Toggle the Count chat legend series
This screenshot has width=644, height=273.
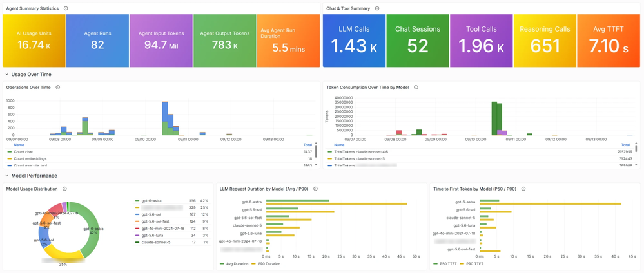click(x=24, y=152)
